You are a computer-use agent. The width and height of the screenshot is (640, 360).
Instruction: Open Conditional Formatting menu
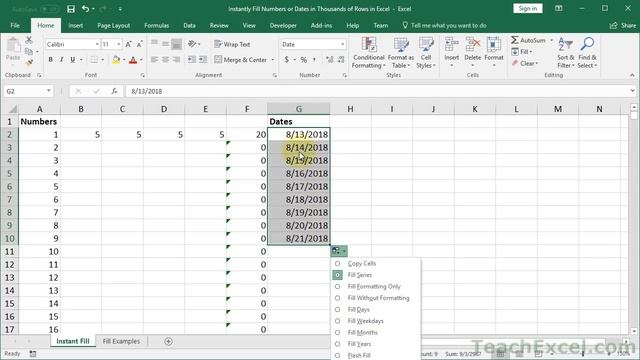(x=369, y=53)
